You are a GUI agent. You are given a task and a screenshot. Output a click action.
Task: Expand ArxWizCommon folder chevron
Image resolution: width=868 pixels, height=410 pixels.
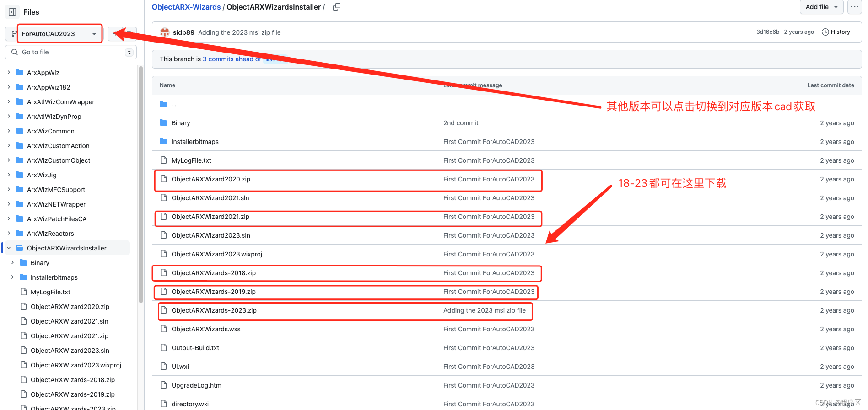(x=9, y=131)
